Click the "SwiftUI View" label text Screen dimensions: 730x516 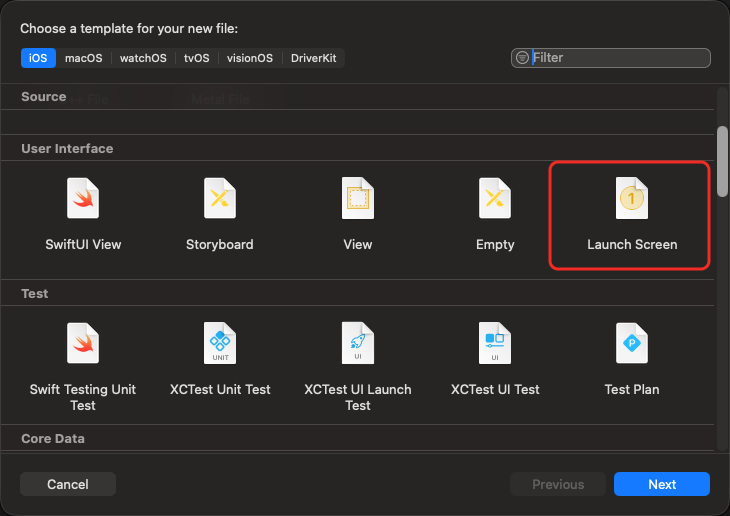pos(83,244)
